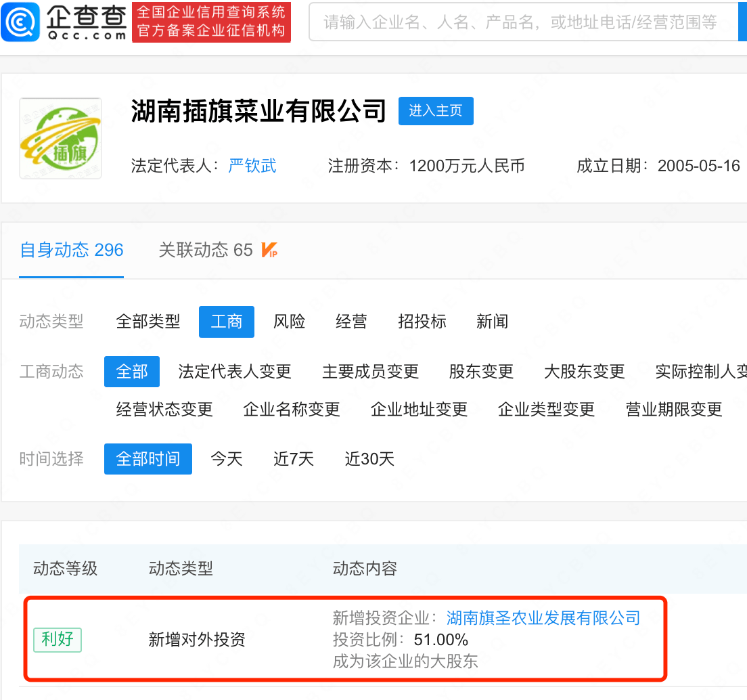
Task: Click the 动态内容 column header
Action: 365,569
